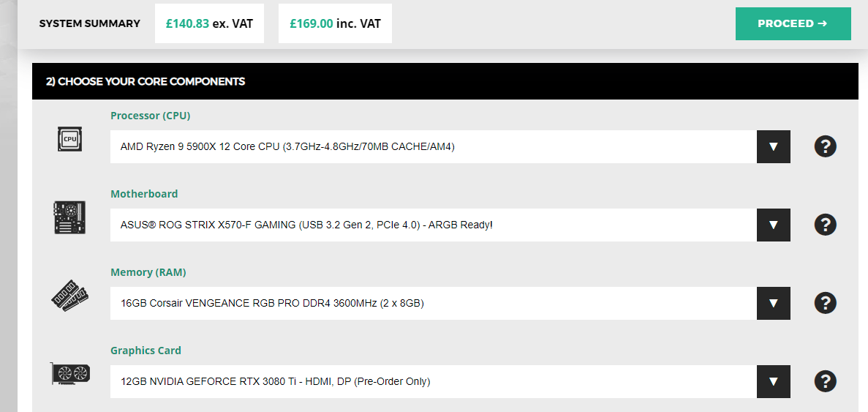Expand the Processor dropdown arrow

(774, 147)
